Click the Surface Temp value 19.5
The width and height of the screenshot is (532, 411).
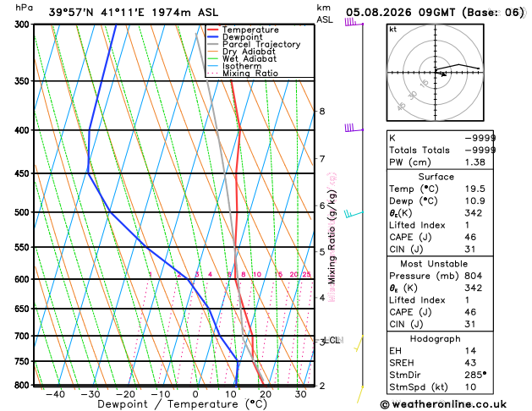pyautogui.click(x=475, y=189)
